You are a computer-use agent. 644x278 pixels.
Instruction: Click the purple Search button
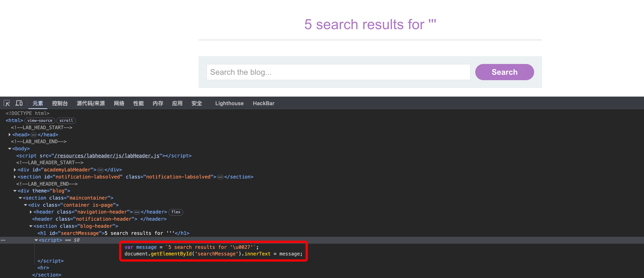504,72
